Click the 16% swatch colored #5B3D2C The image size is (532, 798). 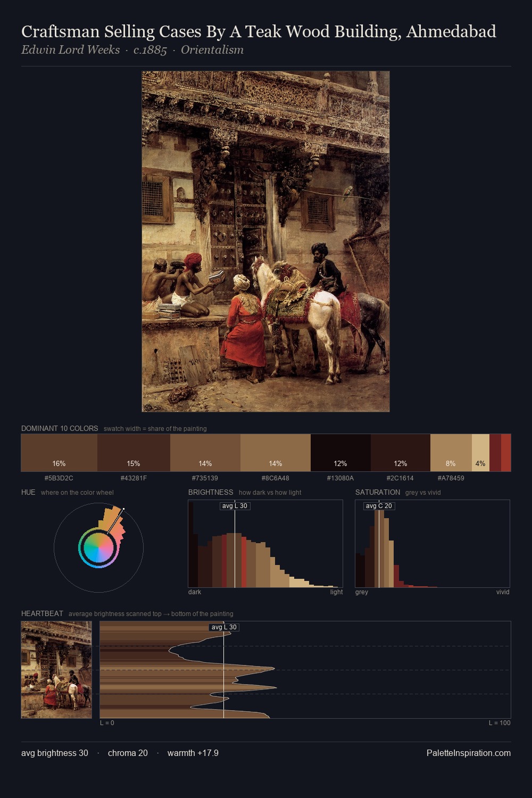pos(59,453)
